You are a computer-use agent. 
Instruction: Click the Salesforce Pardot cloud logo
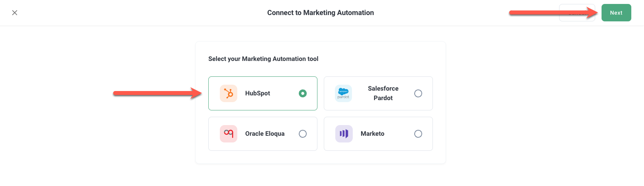pos(343,93)
